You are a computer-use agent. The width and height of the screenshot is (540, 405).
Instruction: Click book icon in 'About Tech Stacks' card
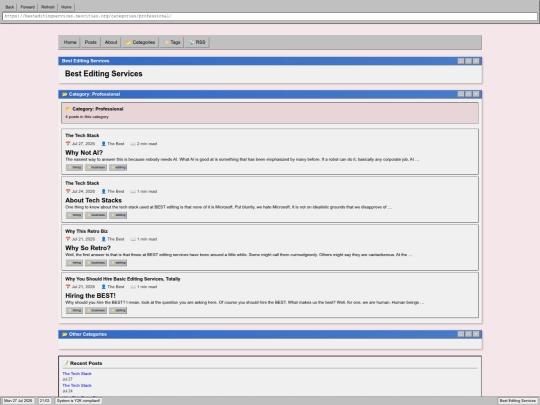coord(133,191)
